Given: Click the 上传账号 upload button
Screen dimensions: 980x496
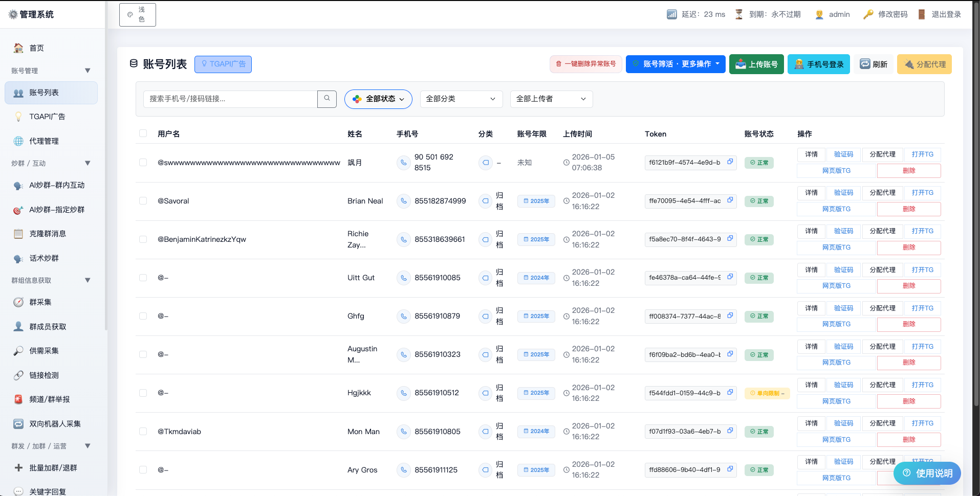Looking at the screenshot, I should click(x=756, y=64).
